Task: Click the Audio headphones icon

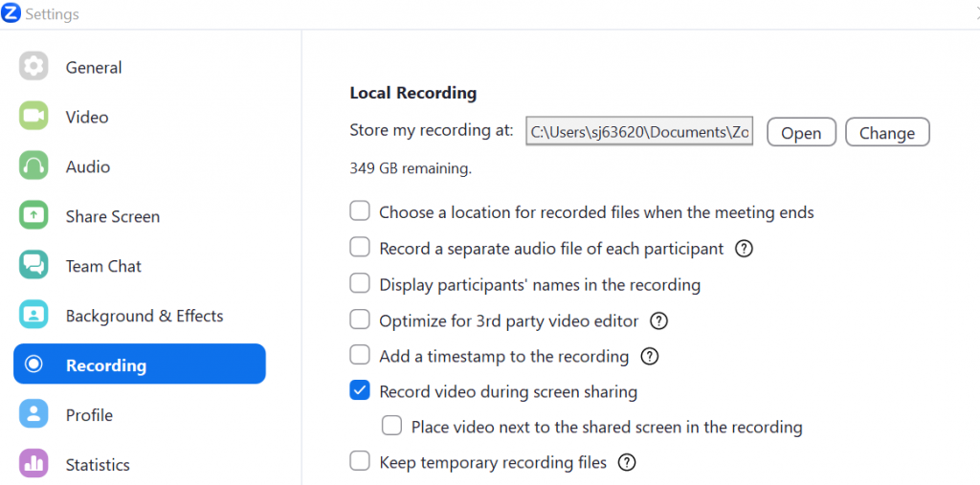Action: pos(33,166)
